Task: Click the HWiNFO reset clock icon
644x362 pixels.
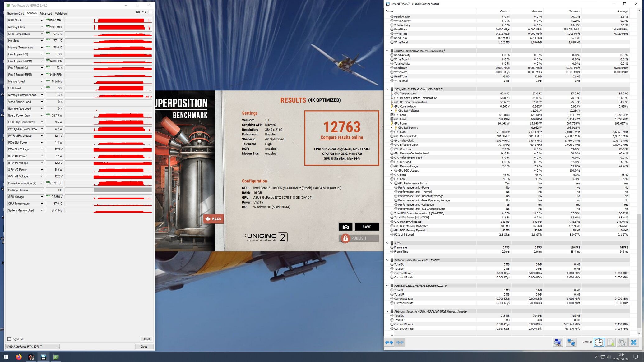Action: [599, 342]
